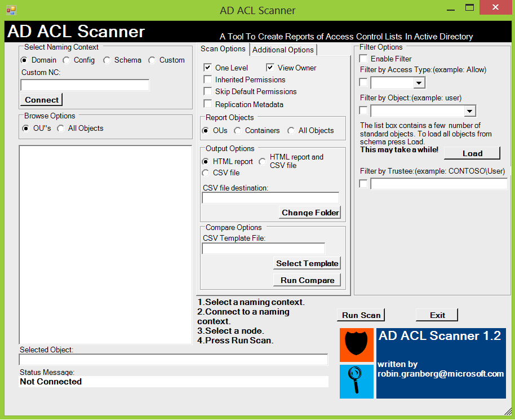The height and width of the screenshot is (420, 515).
Task: Click the Select Template button
Action: point(307,264)
